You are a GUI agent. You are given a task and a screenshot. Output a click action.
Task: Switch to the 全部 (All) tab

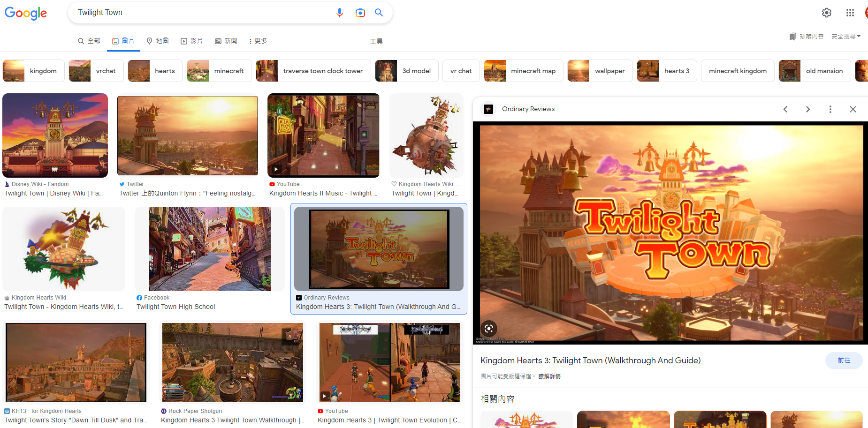click(89, 41)
